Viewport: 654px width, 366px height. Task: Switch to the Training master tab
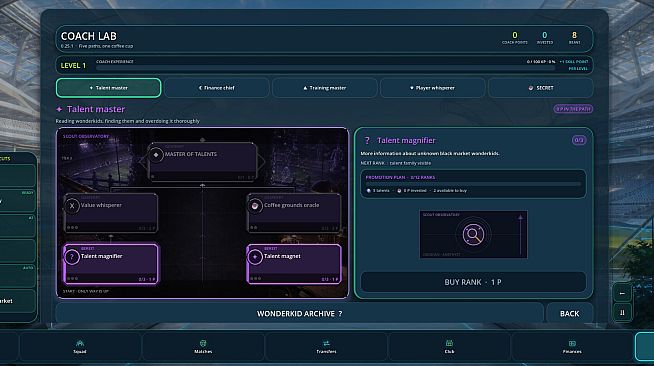click(x=324, y=88)
